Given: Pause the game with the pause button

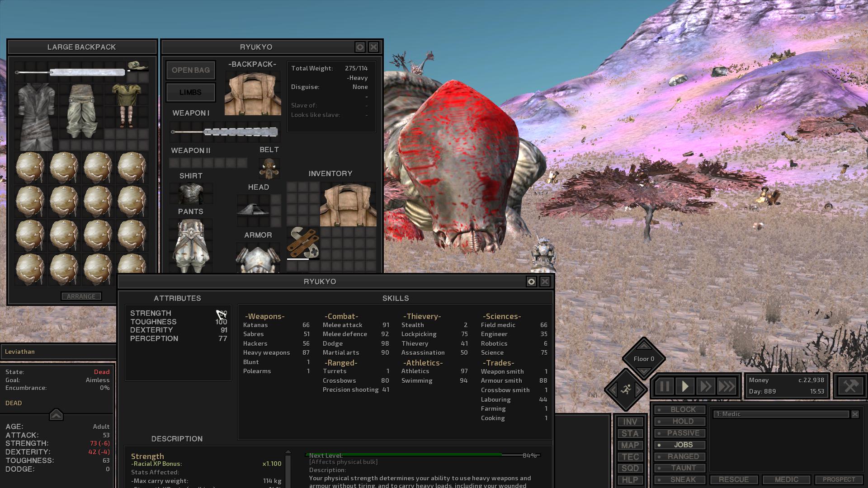Looking at the screenshot, I should coord(664,386).
